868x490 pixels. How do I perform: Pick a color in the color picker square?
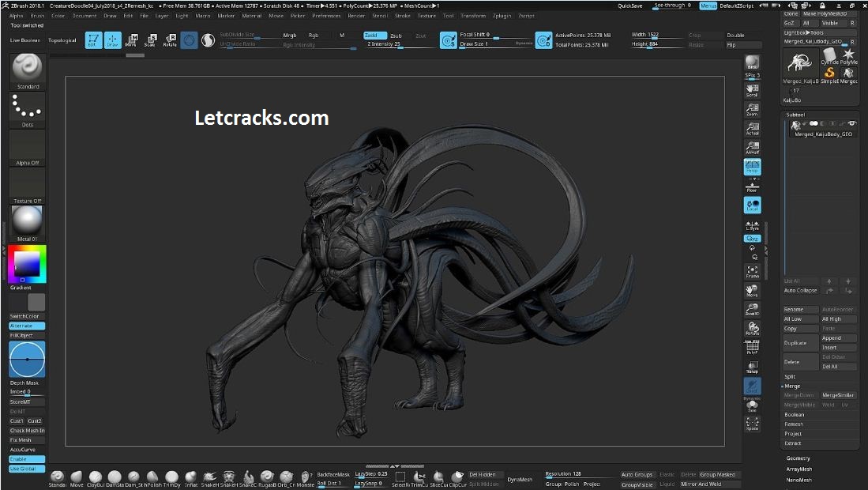tap(27, 263)
